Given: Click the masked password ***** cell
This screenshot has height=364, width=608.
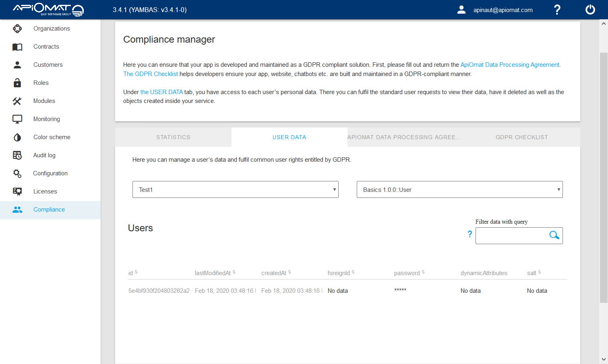Looking at the screenshot, I should pos(400,290).
